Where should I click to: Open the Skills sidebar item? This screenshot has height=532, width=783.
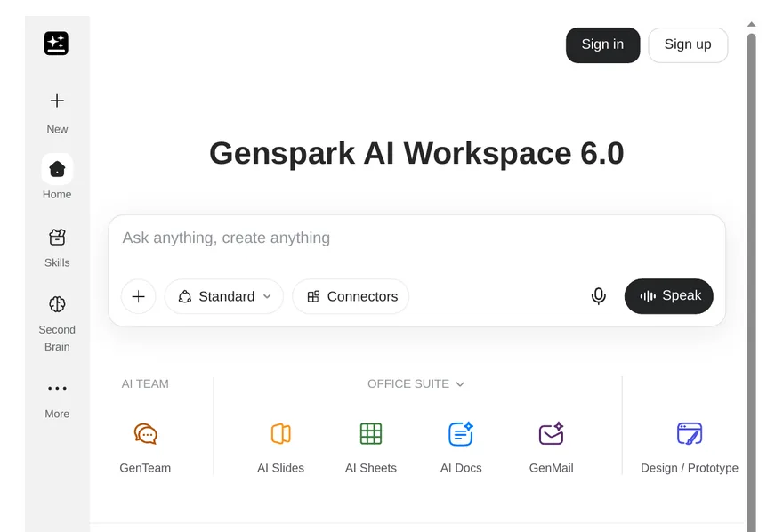pos(57,248)
